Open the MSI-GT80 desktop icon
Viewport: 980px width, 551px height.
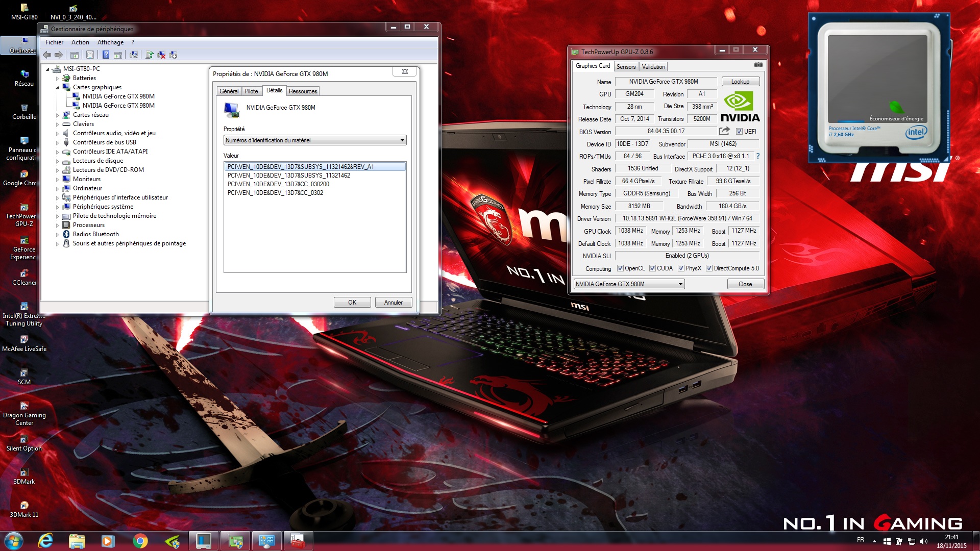coord(24,12)
